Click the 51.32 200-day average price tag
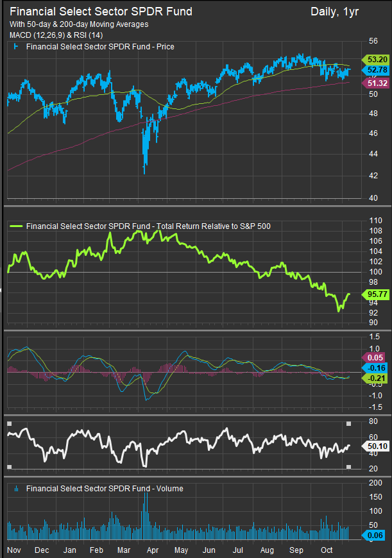 click(x=373, y=83)
